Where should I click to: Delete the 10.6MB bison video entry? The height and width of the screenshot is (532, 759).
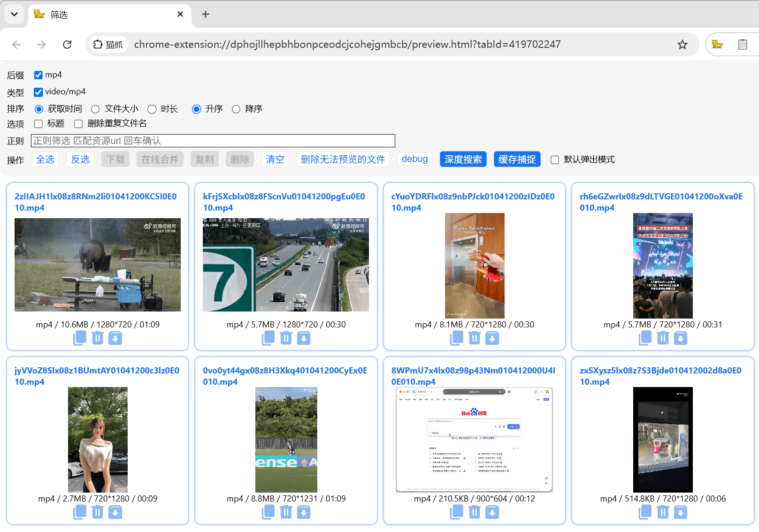point(98,338)
